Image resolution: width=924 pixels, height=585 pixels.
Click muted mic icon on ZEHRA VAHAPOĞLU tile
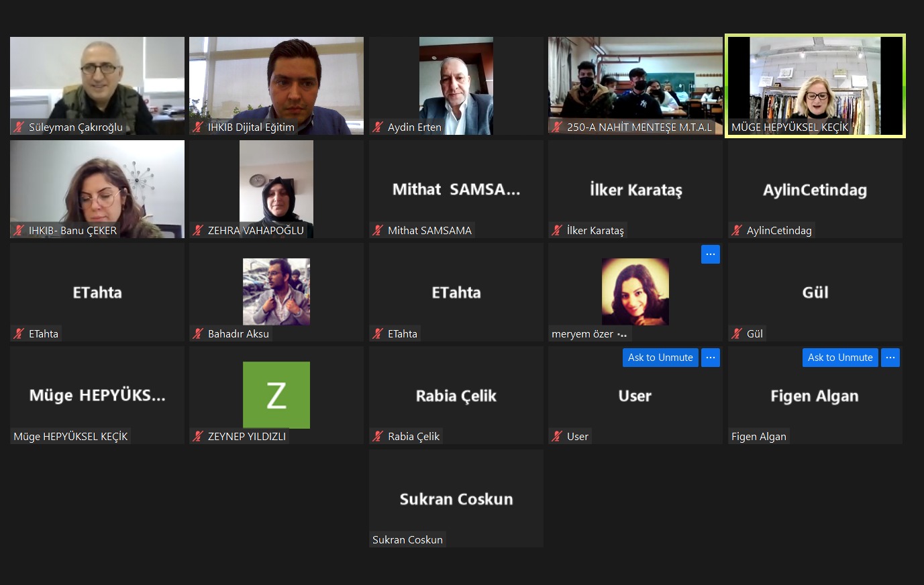tap(198, 230)
